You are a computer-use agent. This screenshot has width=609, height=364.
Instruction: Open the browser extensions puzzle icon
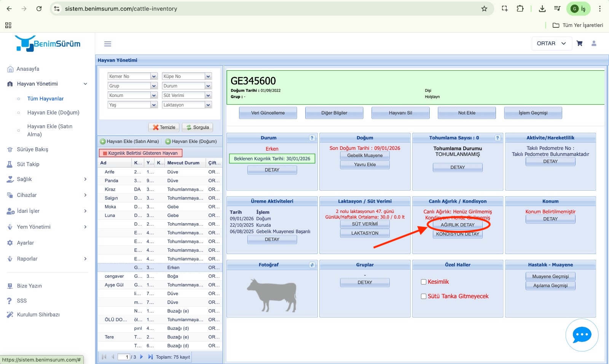(x=520, y=8)
